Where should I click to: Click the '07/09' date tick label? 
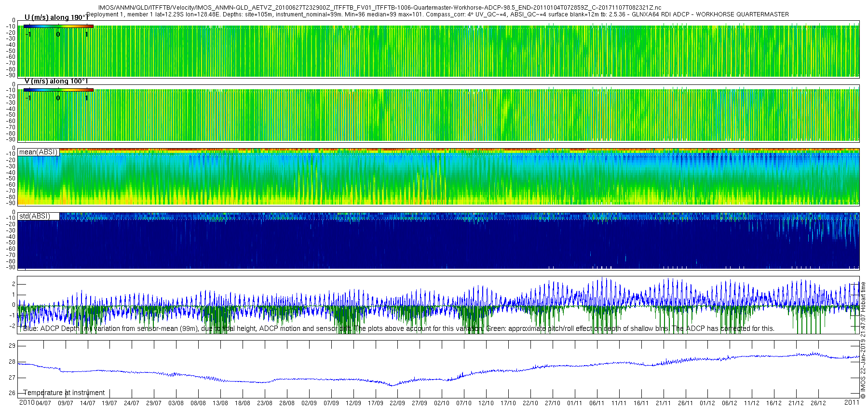click(x=331, y=403)
